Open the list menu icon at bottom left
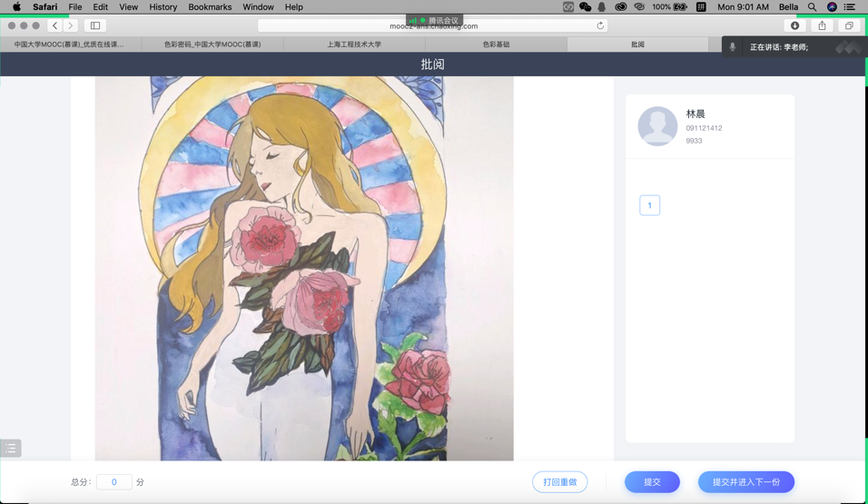This screenshot has height=504, width=868. 10,448
